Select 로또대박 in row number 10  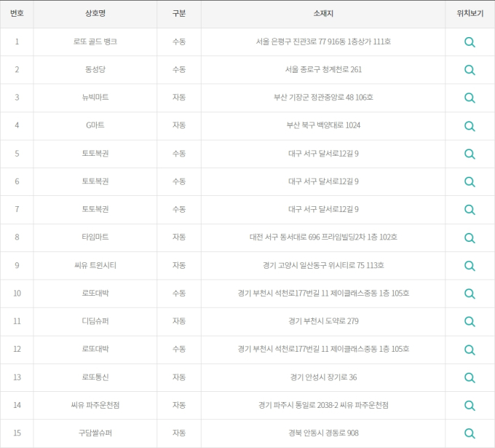tap(95, 293)
